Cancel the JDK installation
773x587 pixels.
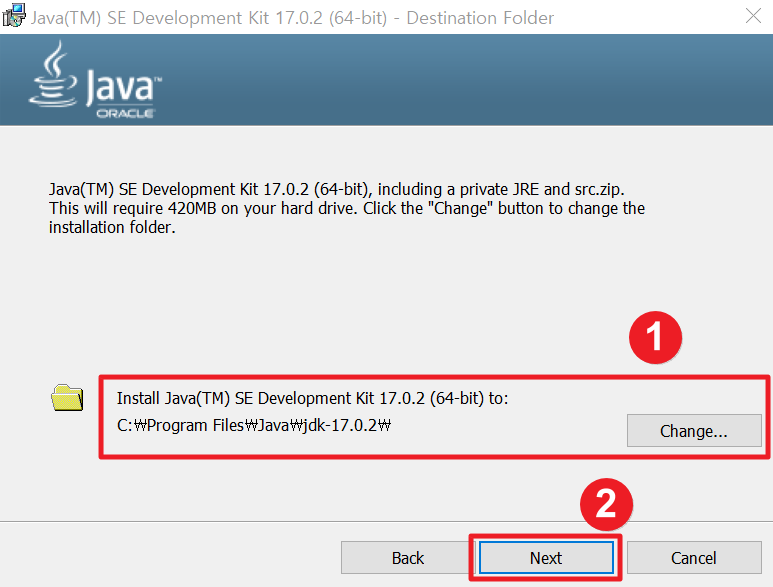(694, 558)
